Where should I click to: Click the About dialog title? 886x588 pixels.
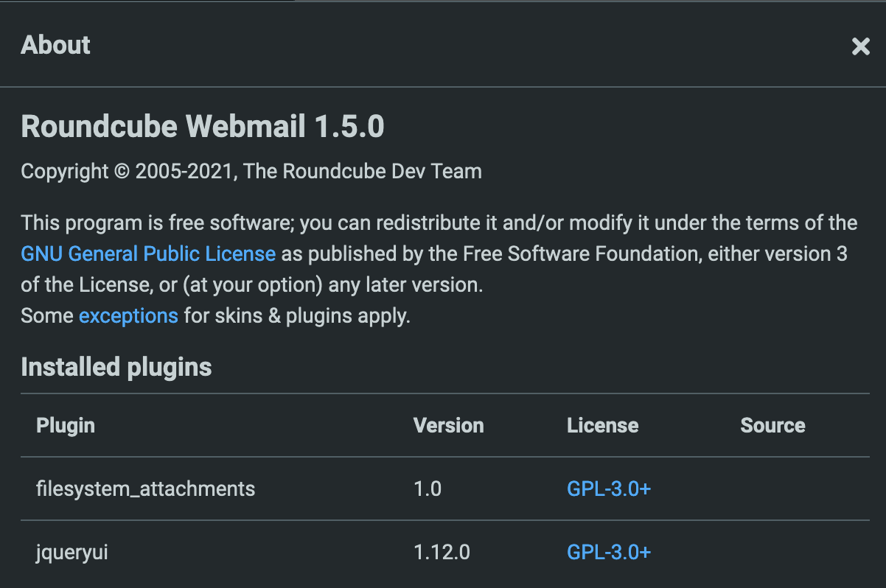pos(55,46)
